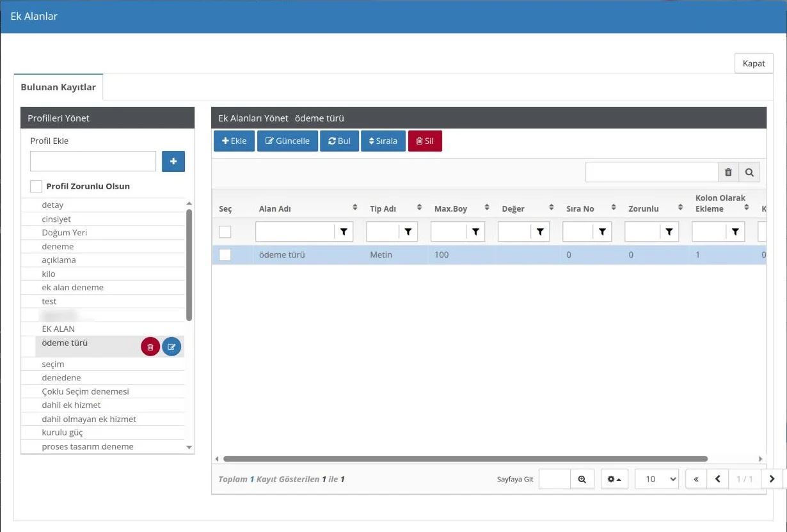The width and height of the screenshot is (787, 532).
Task: Jump to the first page
Action: (696, 479)
